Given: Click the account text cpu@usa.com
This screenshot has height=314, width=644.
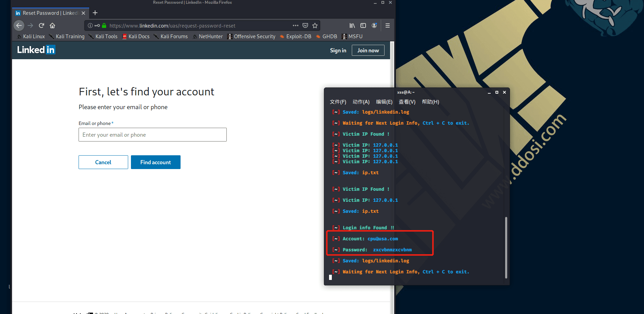Looking at the screenshot, I should (383, 239).
